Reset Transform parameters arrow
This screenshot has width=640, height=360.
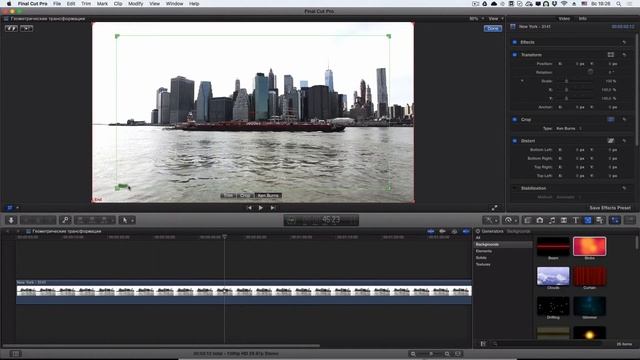[x=624, y=55]
